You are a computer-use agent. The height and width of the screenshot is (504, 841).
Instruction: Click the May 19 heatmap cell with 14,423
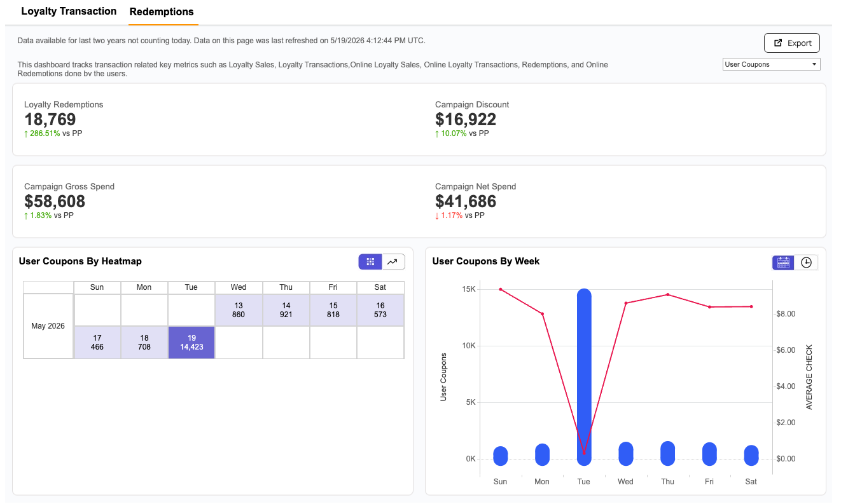pyautogui.click(x=191, y=343)
